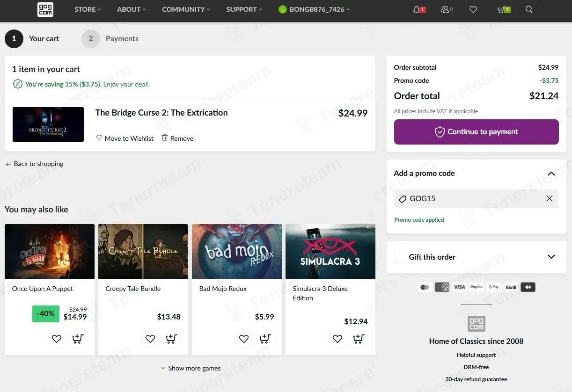Check the Gift this order checkbox

(x=400, y=257)
